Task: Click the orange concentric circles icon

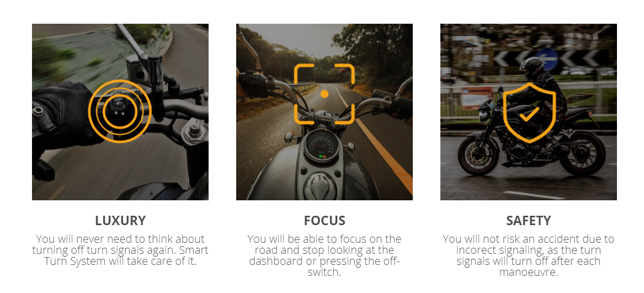Action: pos(120,111)
